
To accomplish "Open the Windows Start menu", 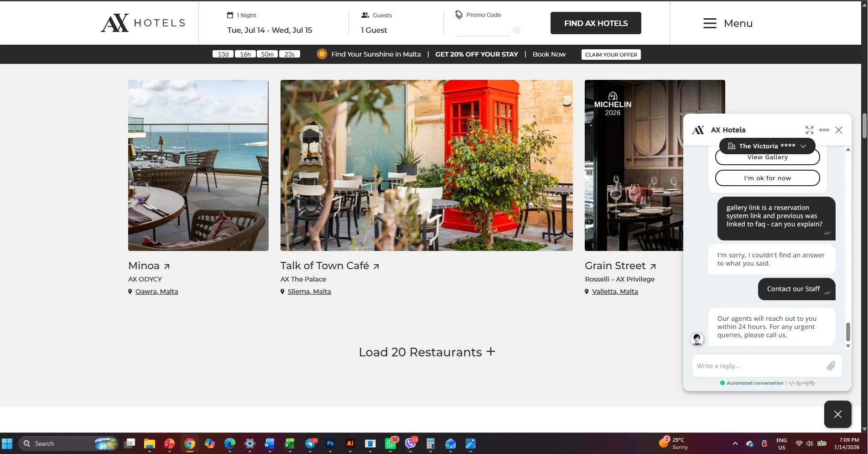I will tap(7, 444).
